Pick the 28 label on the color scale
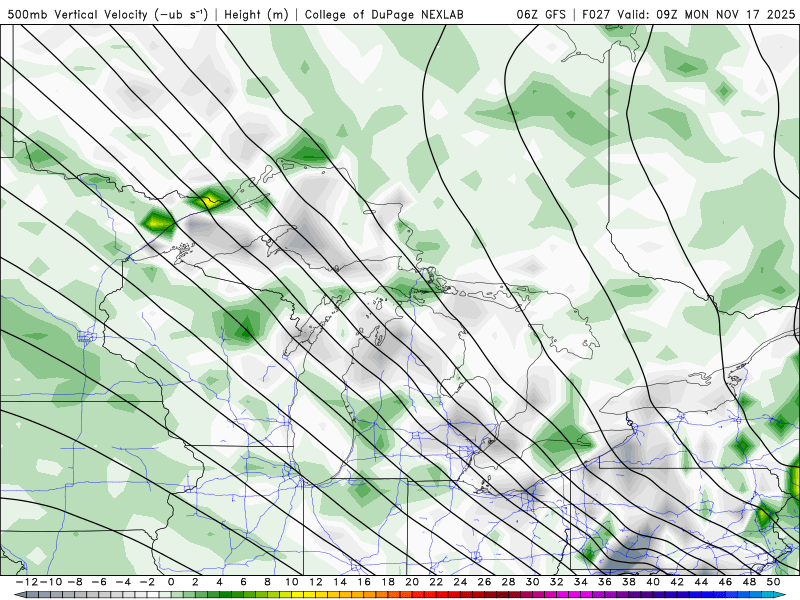 (x=508, y=582)
